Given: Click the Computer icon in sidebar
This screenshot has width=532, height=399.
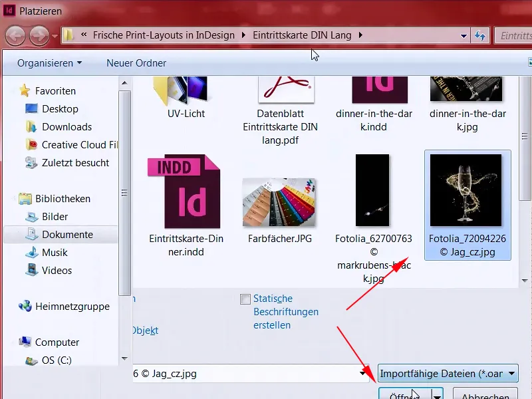Looking at the screenshot, I should 25,342.
